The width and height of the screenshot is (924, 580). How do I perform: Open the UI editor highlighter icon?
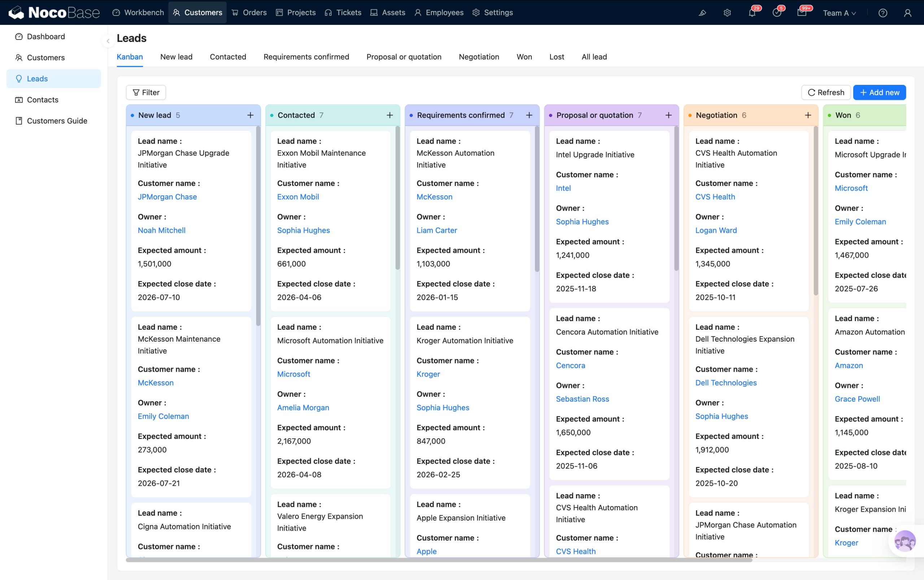(702, 13)
